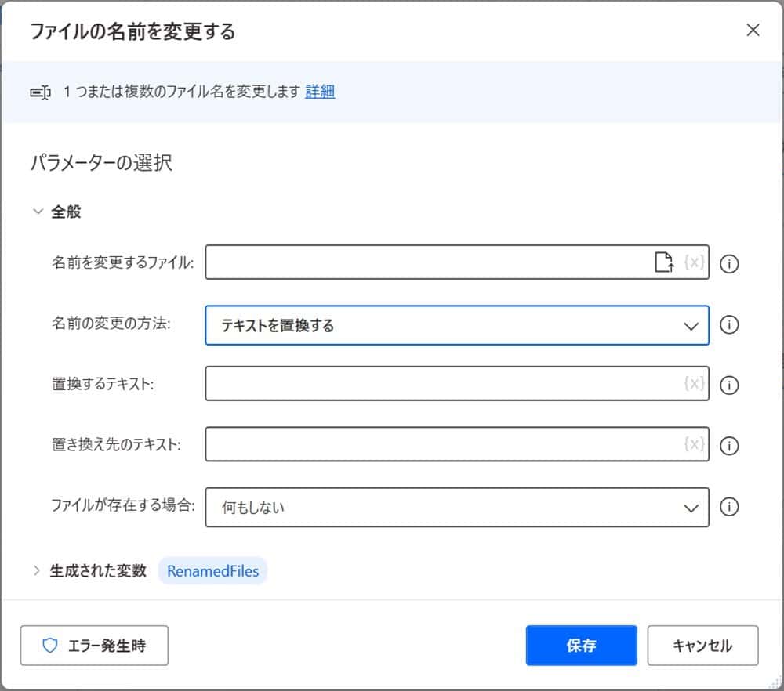Viewport: 784px width, 691px height.
Task: Click the 保存 button
Action: (x=581, y=646)
